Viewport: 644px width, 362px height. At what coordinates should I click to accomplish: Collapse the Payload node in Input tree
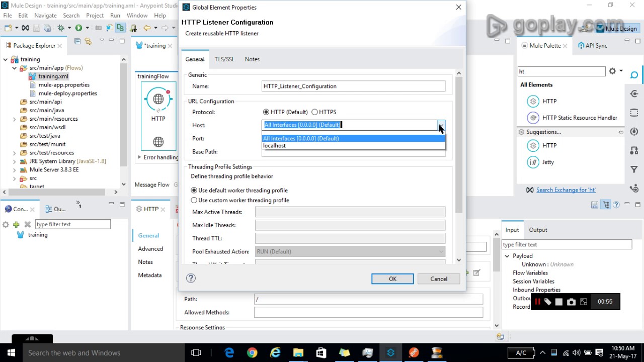pyautogui.click(x=507, y=256)
